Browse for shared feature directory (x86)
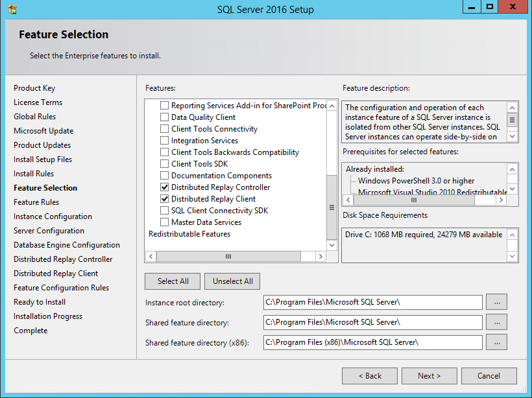532x398 pixels. pyautogui.click(x=496, y=342)
